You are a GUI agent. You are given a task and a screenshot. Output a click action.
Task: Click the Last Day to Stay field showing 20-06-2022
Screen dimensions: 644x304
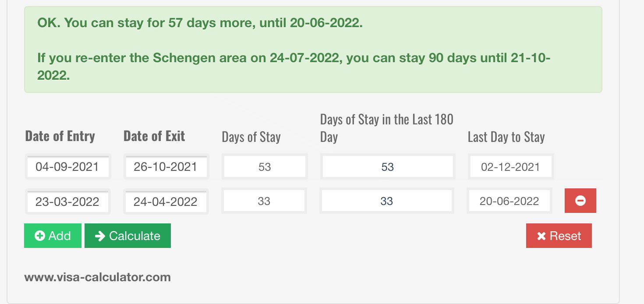click(509, 201)
